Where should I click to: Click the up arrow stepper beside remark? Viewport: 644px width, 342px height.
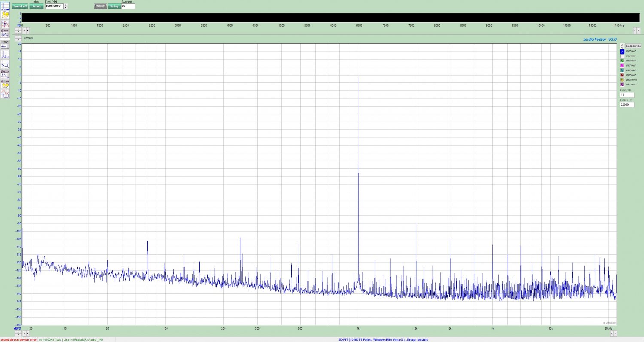click(x=18, y=37)
